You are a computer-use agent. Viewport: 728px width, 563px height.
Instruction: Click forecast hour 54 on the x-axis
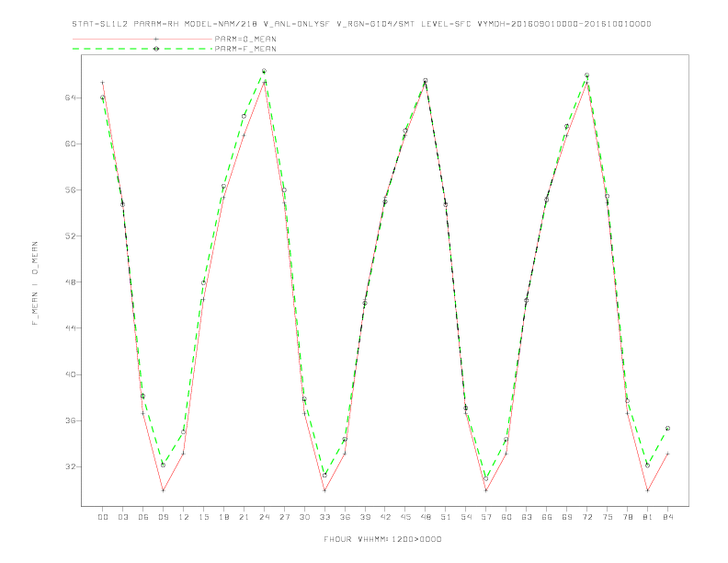tap(466, 517)
